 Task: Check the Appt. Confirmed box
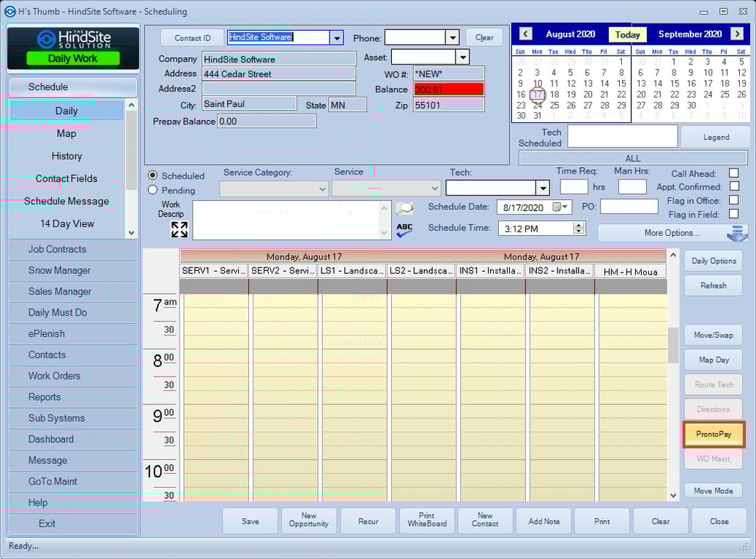point(733,187)
